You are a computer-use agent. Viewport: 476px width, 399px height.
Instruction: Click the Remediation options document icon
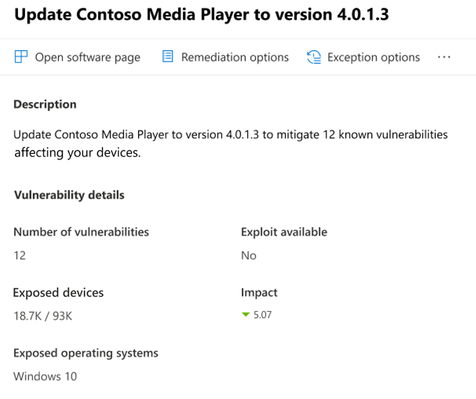click(x=168, y=56)
